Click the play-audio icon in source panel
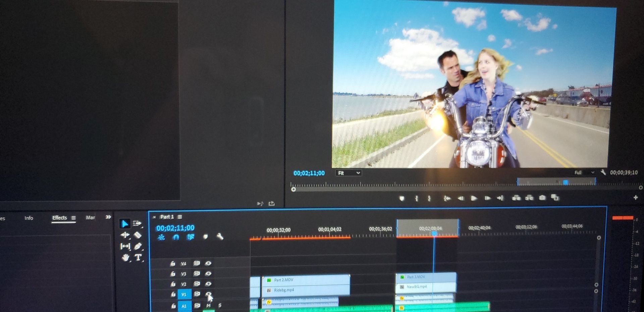 [x=260, y=203]
